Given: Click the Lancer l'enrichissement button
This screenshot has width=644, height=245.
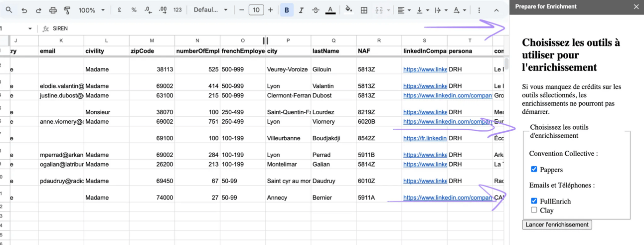Looking at the screenshot, I should (x=557, y=225).
